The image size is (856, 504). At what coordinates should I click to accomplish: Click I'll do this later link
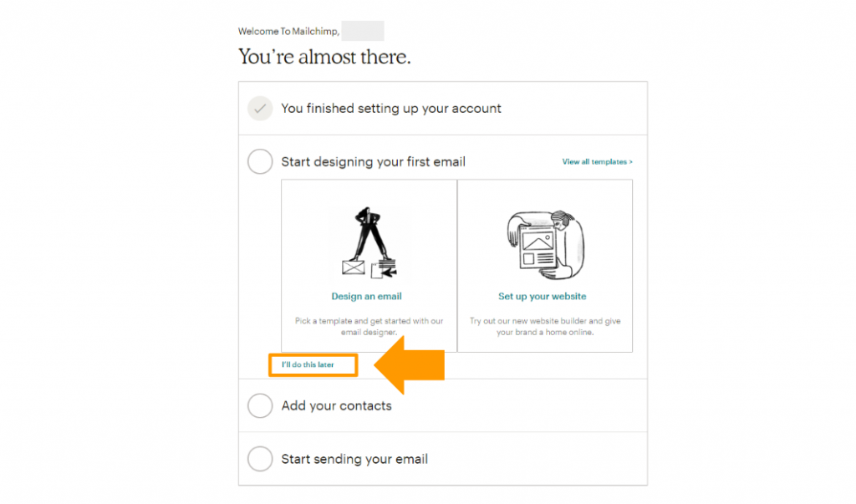tap(308, 365)
